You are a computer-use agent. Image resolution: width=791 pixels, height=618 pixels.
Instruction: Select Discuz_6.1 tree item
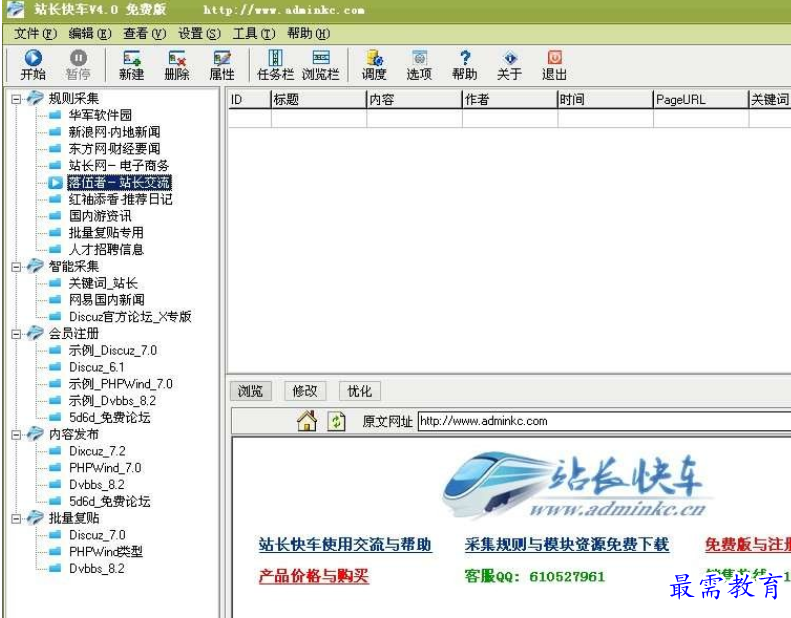click(96, 367)
